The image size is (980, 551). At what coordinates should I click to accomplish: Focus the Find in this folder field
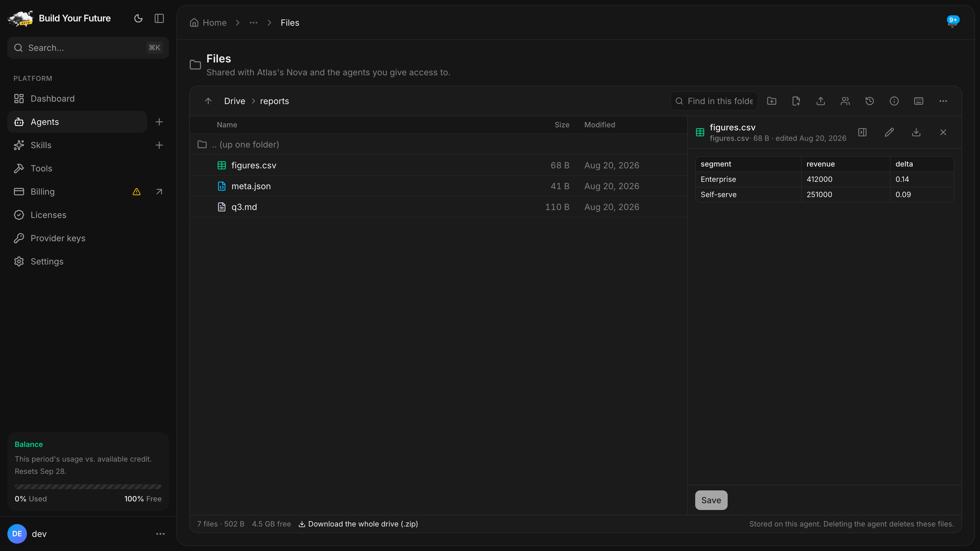click(714, 101)
